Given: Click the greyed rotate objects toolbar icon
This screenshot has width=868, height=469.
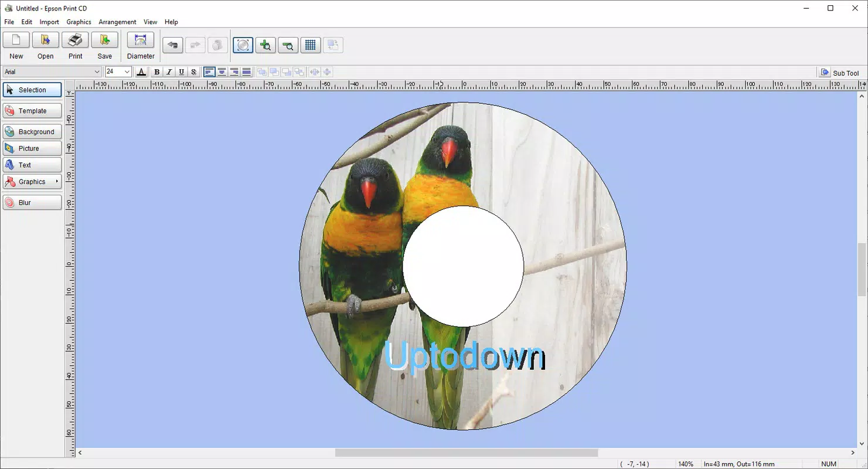Looking at the screenshot, I should 333,45.
